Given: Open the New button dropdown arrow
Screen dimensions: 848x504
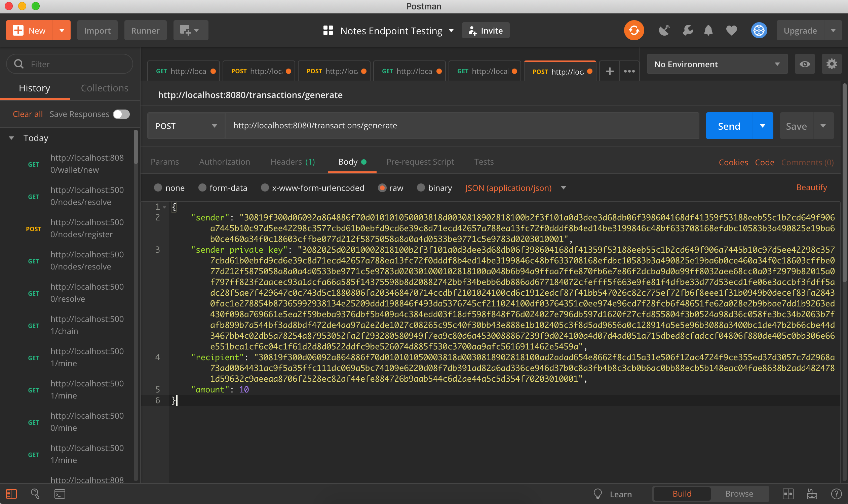Looking at the screenshot, I should pos(62,30).
